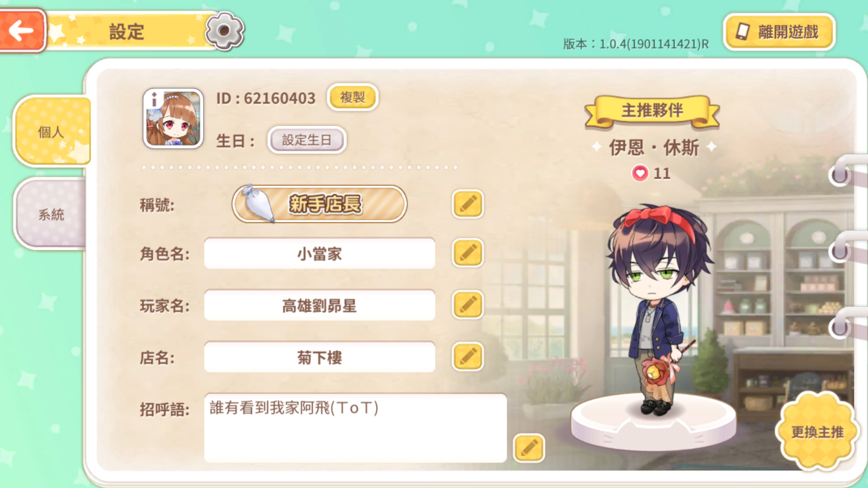Edit the 店名 with its pencil icon
The height and width of the screenshot is (488, 868).
pos(468,357)
